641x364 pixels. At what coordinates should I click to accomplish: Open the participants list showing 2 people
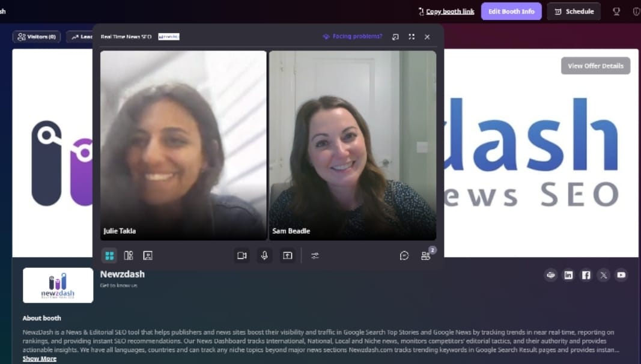point(426,255)
